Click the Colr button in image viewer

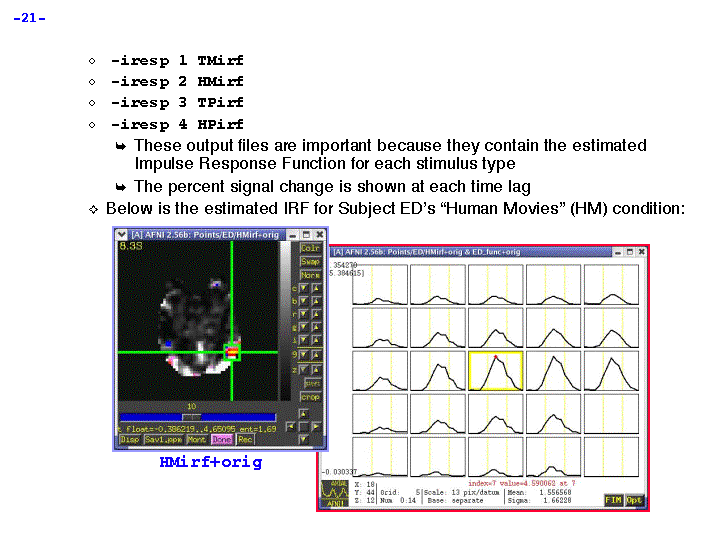point(310,248)
